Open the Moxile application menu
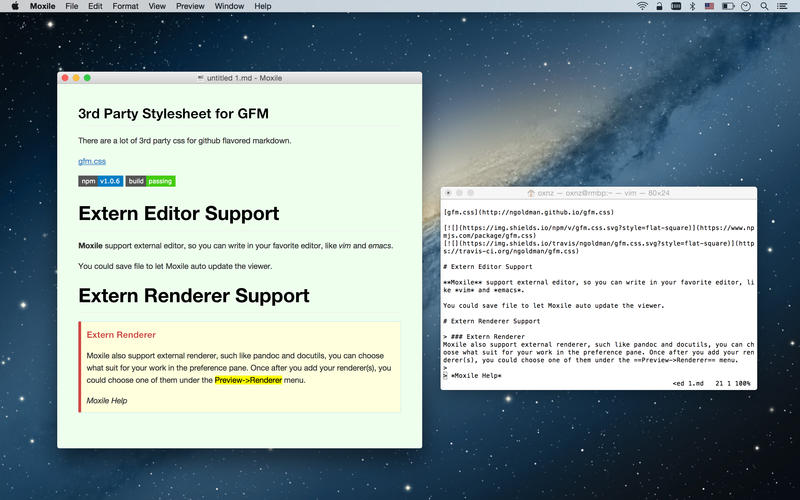This screenshot has height=500, width=800. 42,6
